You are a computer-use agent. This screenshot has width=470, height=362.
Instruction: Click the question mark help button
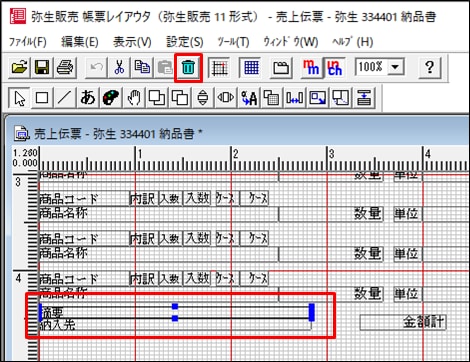click(429, 68)
